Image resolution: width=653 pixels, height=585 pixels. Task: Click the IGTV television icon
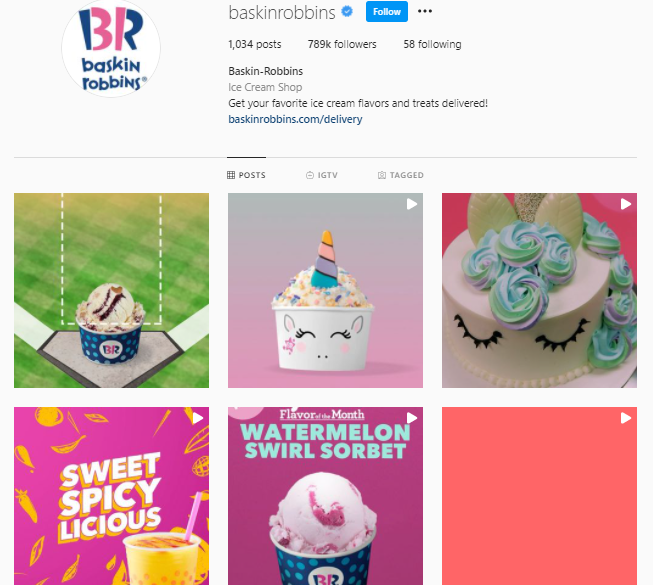[310, 175]
